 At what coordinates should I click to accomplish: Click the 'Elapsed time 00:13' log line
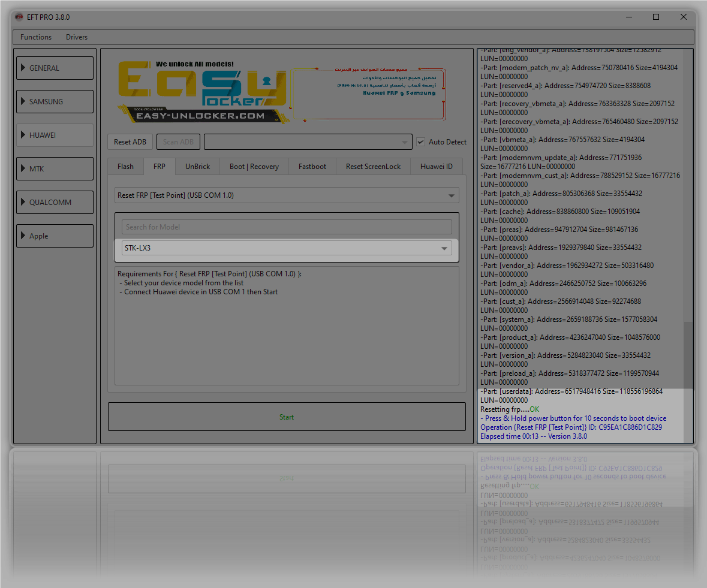(x=534, y=436)
